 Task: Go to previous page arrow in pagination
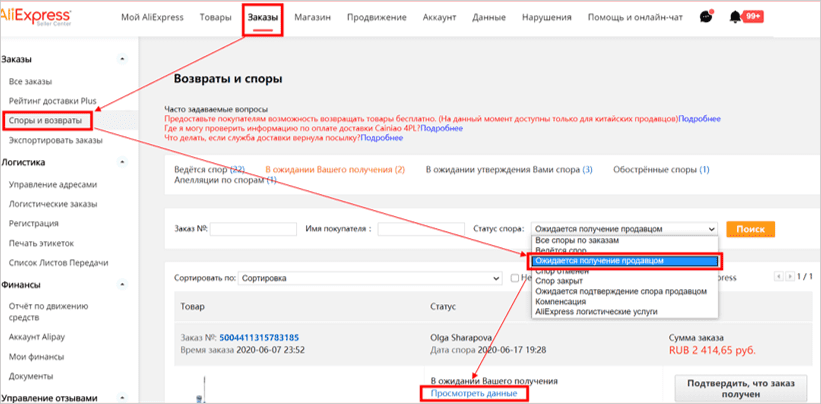click(777, 276)
